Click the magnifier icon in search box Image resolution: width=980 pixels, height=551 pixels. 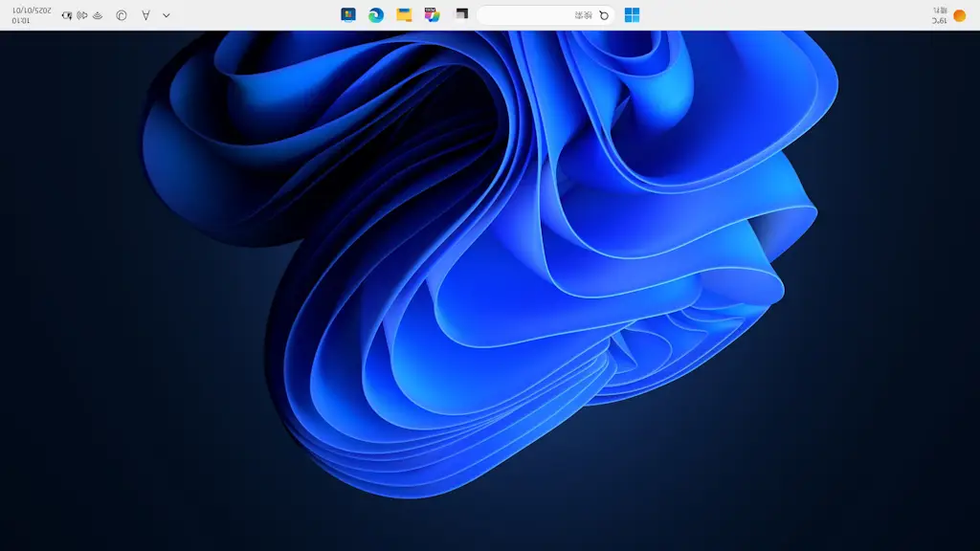[x=604, y=15]
